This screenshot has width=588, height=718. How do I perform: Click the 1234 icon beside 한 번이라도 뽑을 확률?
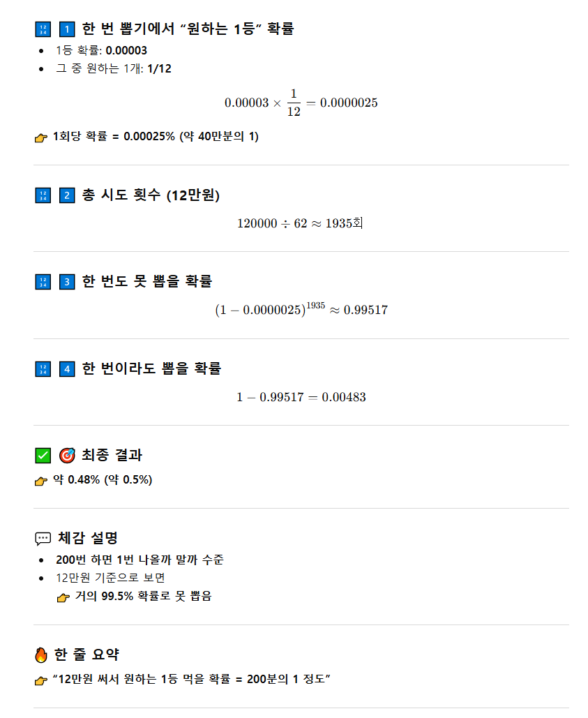tap(43, 368)
